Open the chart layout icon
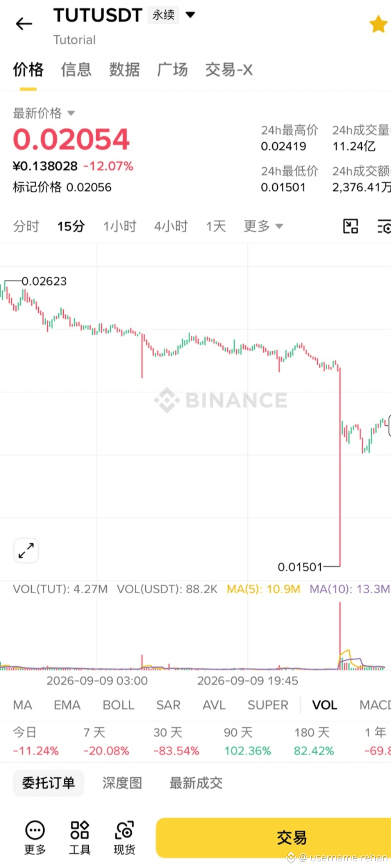The width and height of the screenshot is (391, 868). point(350,226)
